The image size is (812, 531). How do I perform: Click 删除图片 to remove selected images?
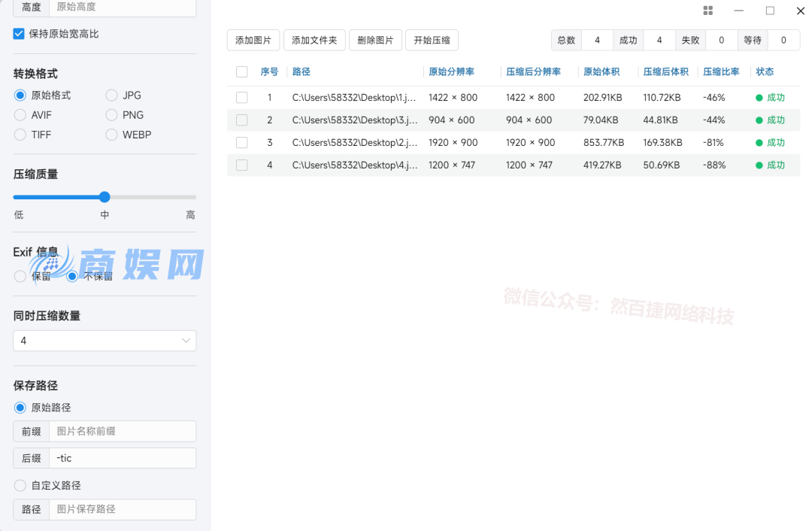tap(375, 40)
